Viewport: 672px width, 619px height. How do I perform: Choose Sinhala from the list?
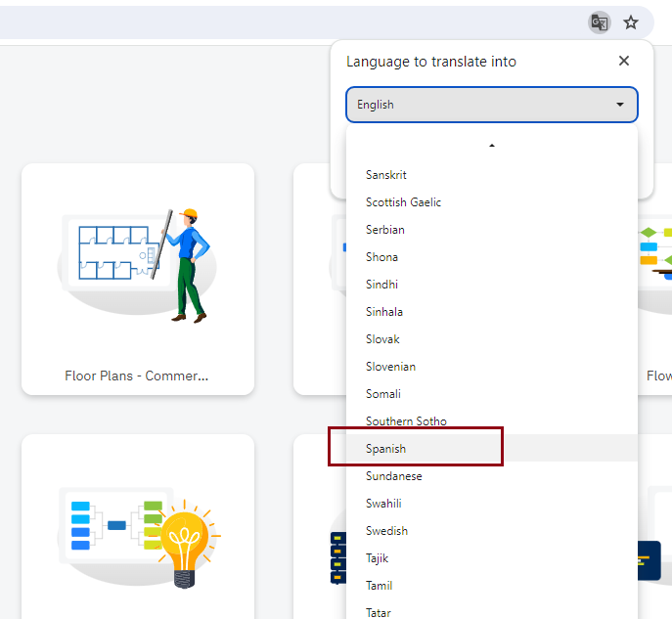point(383,312)
